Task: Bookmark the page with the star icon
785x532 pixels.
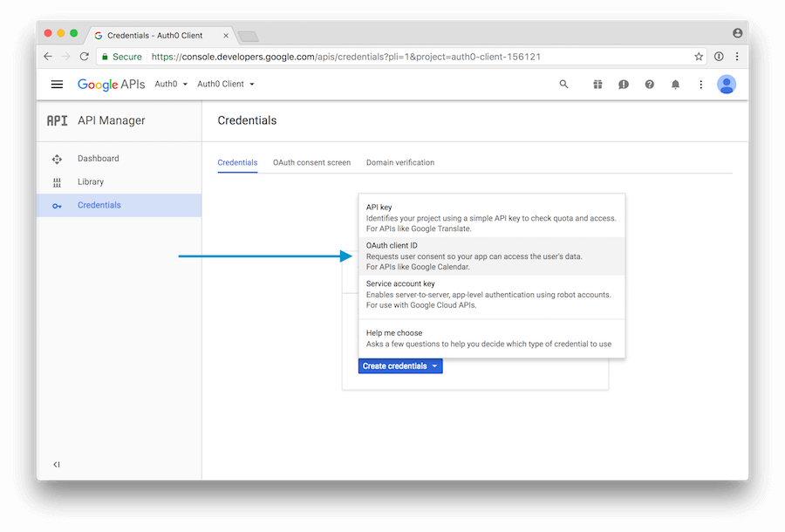Action: [699, 57]
